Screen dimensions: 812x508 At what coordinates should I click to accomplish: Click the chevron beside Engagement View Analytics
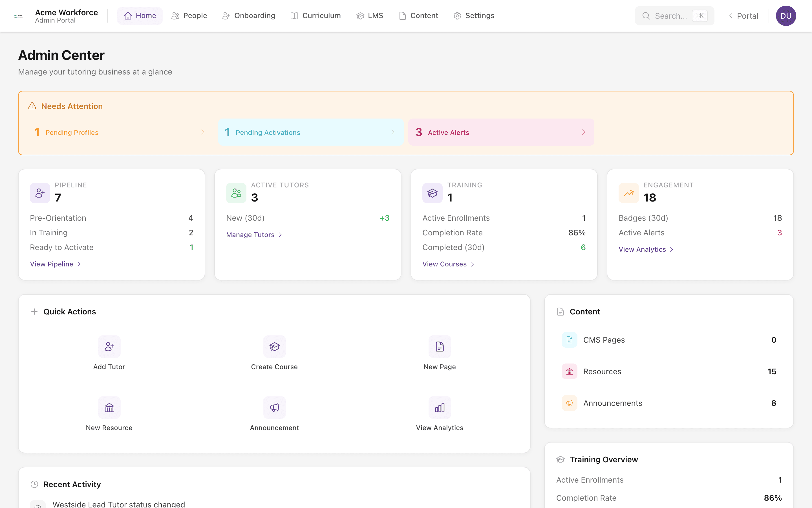pyautogui.click(x=671, y=249)
